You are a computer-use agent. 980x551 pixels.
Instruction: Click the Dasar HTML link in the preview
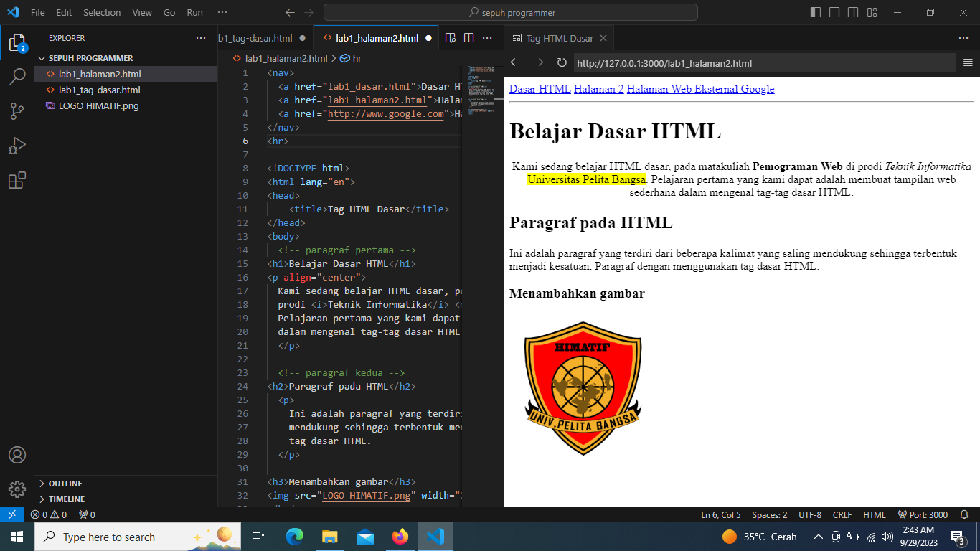coord(540,88)
